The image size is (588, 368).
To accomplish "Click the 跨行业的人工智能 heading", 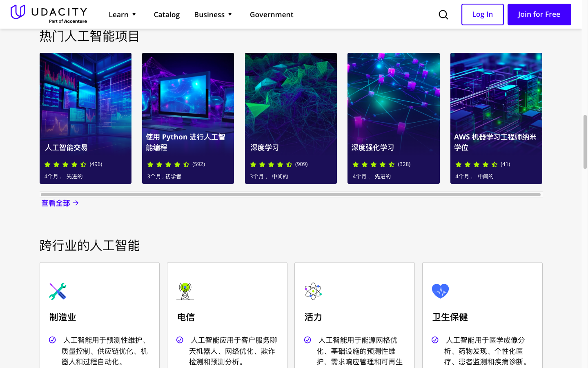I will [x=89, y=245].
